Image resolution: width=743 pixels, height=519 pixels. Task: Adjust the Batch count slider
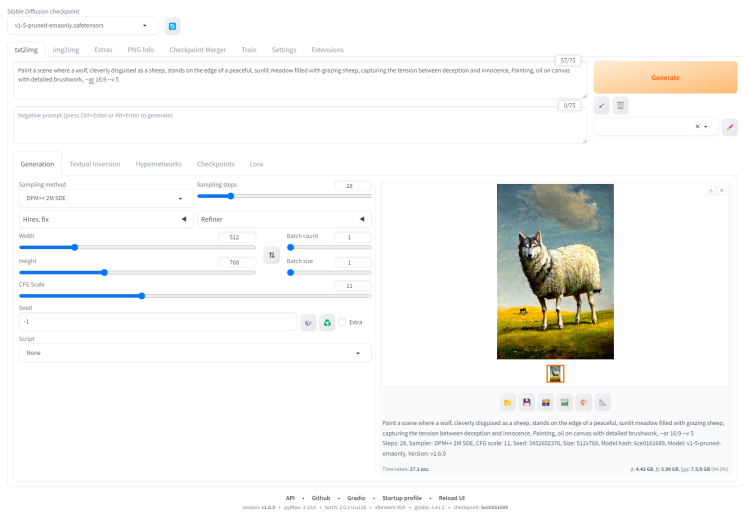click(x=329, y=247)
